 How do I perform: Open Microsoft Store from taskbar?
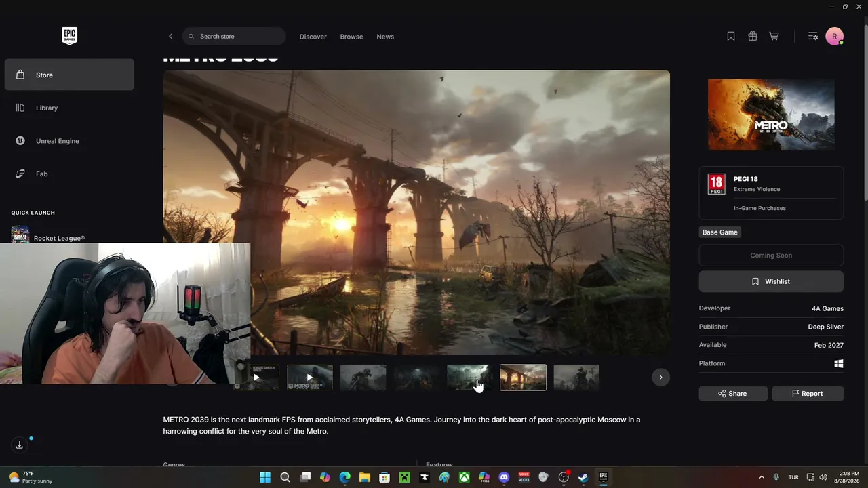(x=384, y=477)
